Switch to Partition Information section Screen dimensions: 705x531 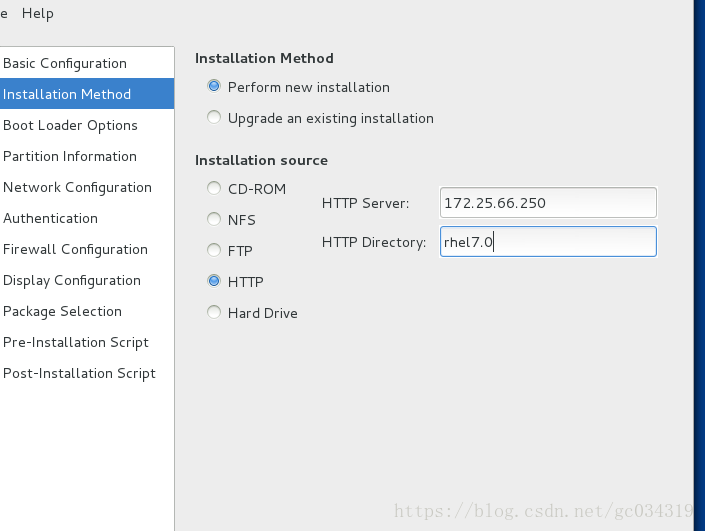(70, 156)
